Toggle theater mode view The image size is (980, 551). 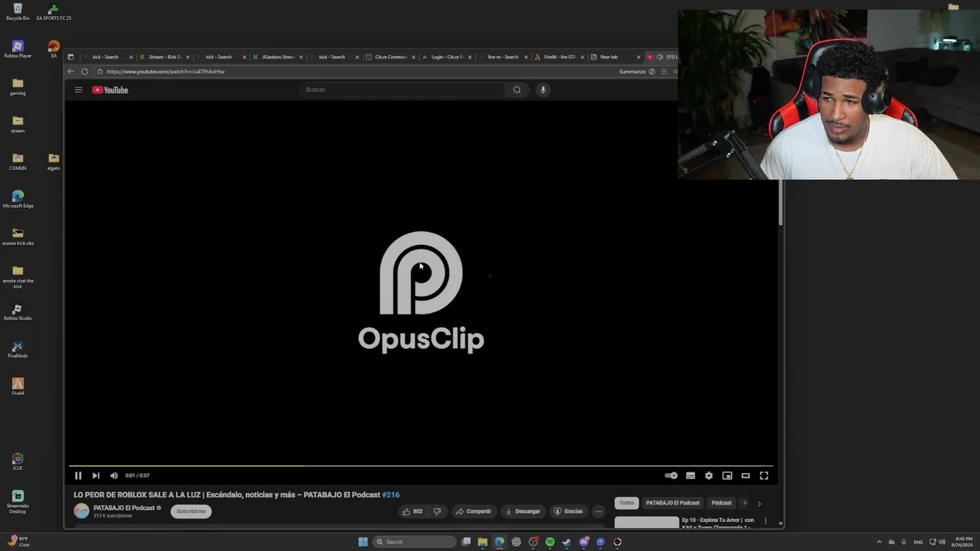[746, 475]
